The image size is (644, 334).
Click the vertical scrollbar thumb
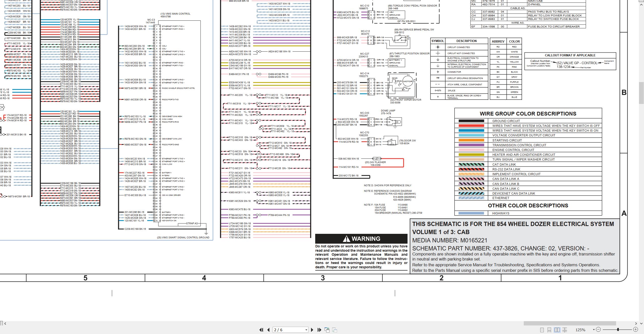pyautogui.click(x=641, y=93)
